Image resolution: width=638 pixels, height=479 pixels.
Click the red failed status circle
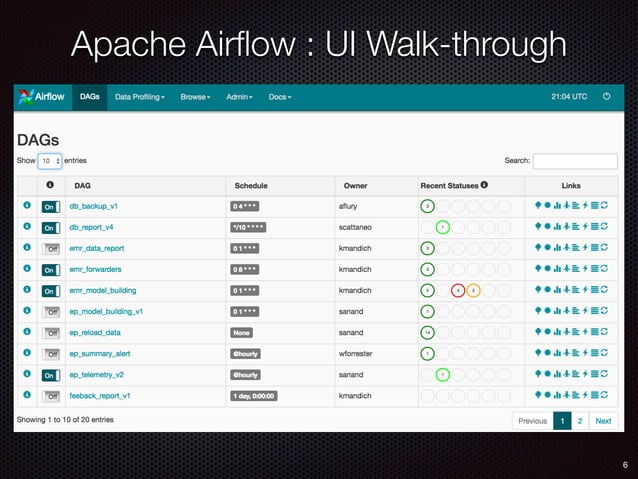click(458, 291)
